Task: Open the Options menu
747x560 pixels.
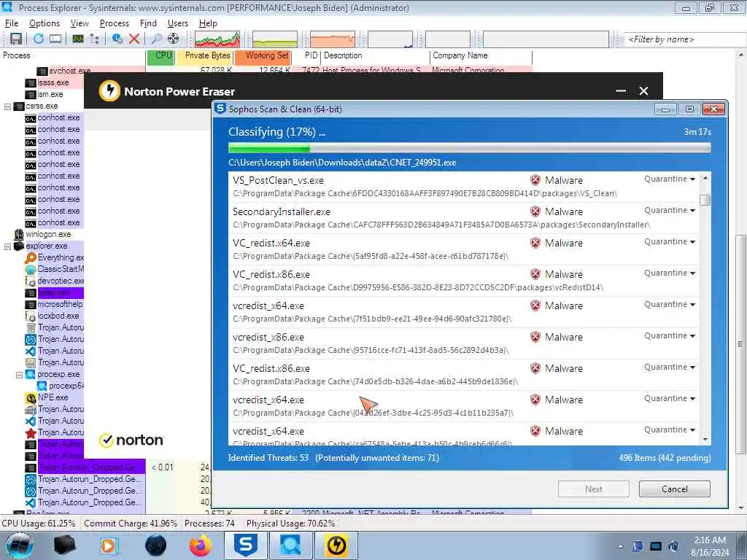Action: click(44, 23)
